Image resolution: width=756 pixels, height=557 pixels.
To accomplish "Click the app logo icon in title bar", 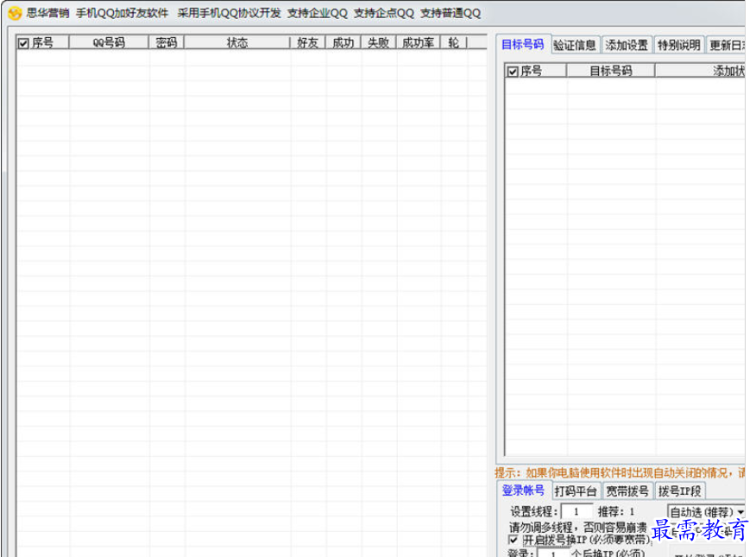I will pyautogui.click(x=15, y=13).
